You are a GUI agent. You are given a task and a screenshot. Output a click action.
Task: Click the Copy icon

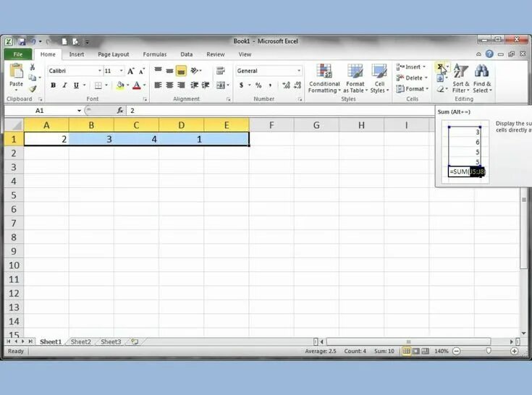(x=33, y=77)
